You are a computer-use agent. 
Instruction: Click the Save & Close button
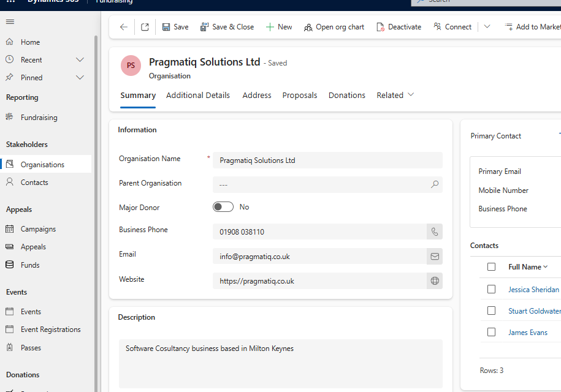[227, 27]
